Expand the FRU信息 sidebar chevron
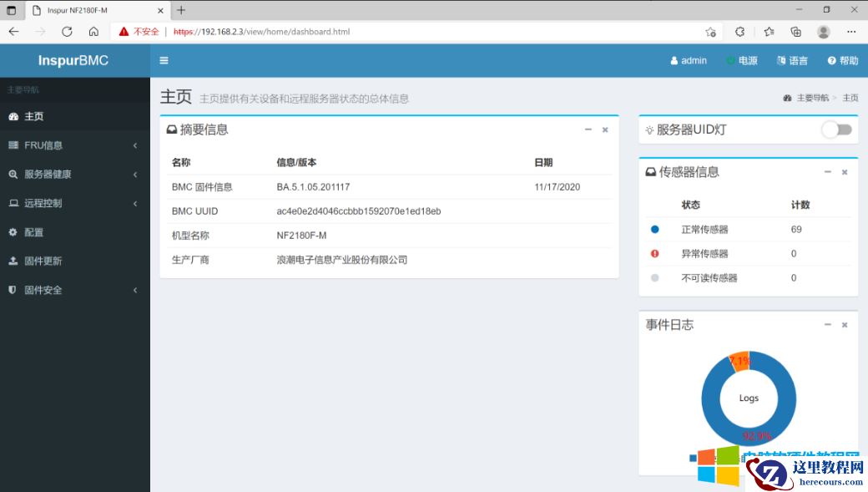This screenshot has width=868, height=492. pos(135,145)
